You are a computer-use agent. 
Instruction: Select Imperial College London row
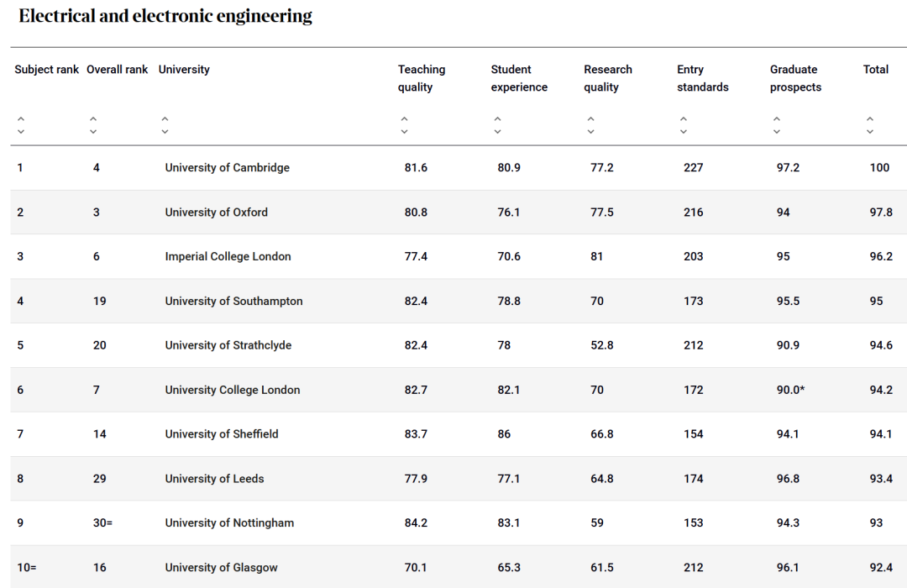pyautogui.click(x=459, y=256)
